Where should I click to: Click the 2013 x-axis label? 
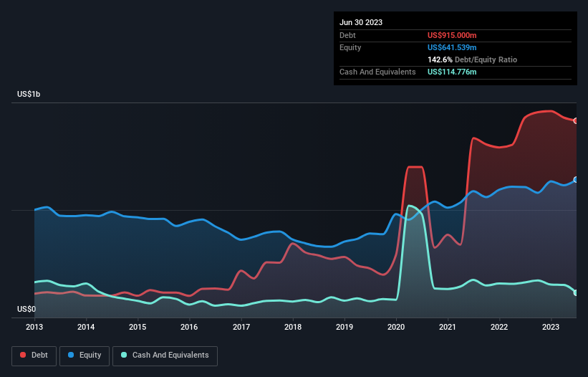click(x=34, y=327)
